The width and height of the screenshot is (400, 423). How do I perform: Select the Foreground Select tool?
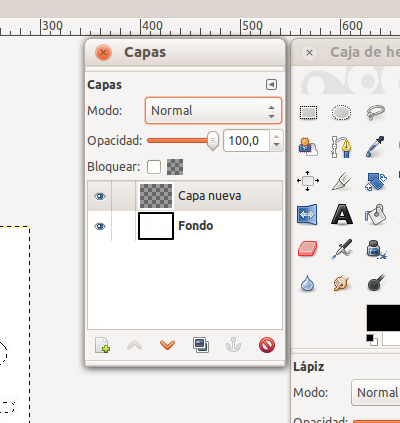(x=308, y=147)
